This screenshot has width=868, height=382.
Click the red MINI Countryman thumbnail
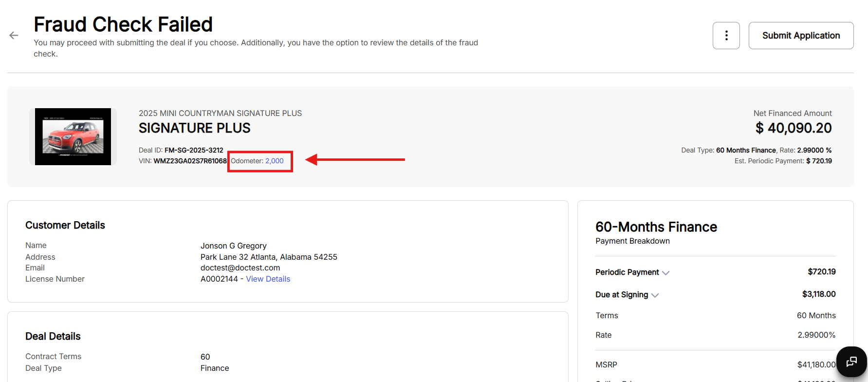tap(73, 136)
